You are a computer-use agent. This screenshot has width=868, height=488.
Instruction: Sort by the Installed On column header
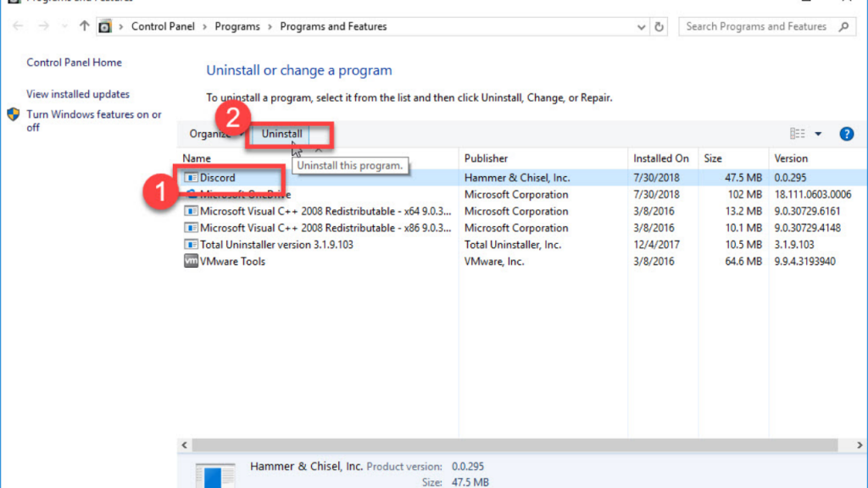(x=661, y=158)
